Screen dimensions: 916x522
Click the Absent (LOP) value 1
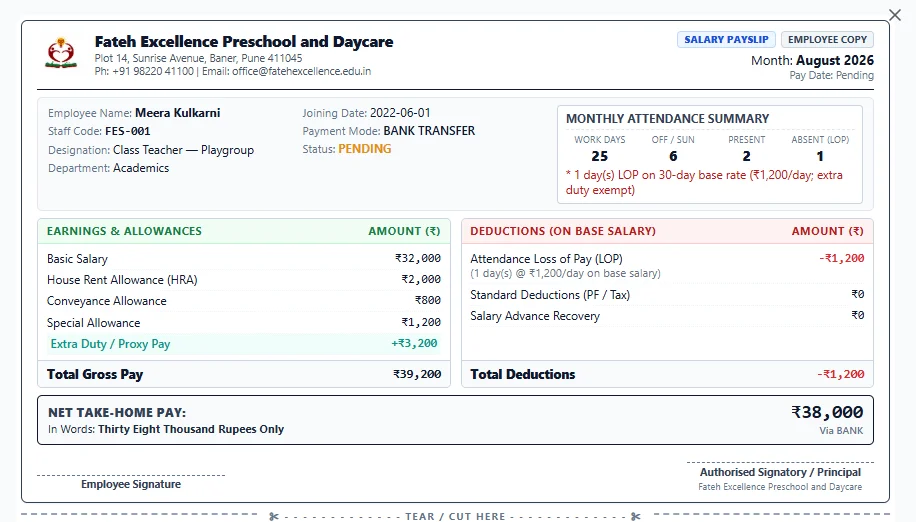click(820, 156)
